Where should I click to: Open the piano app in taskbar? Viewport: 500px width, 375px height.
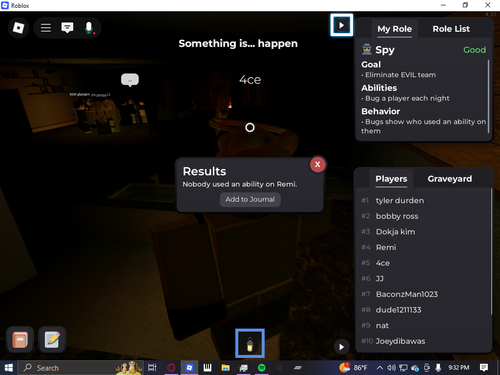click(x=207, y=368)
